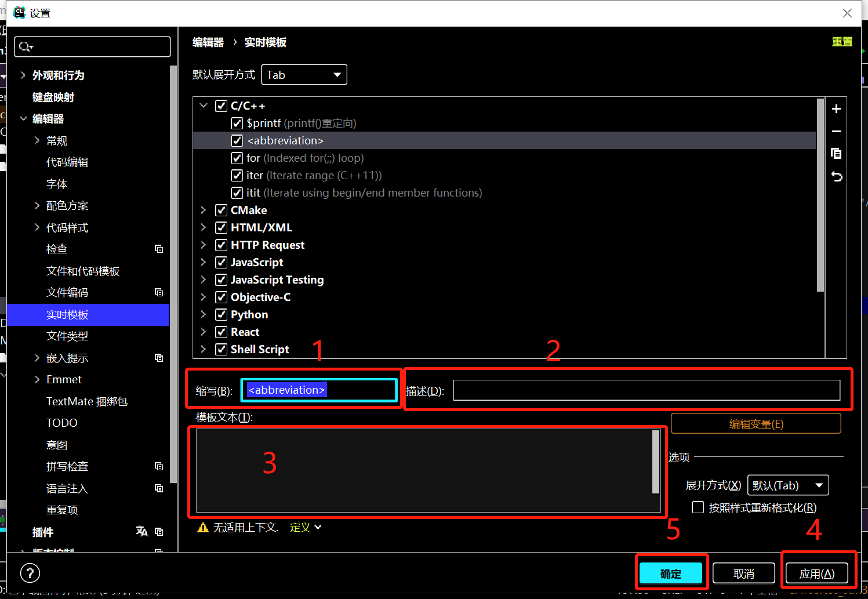Select the JavaScript Testing group row

(504, 279)
